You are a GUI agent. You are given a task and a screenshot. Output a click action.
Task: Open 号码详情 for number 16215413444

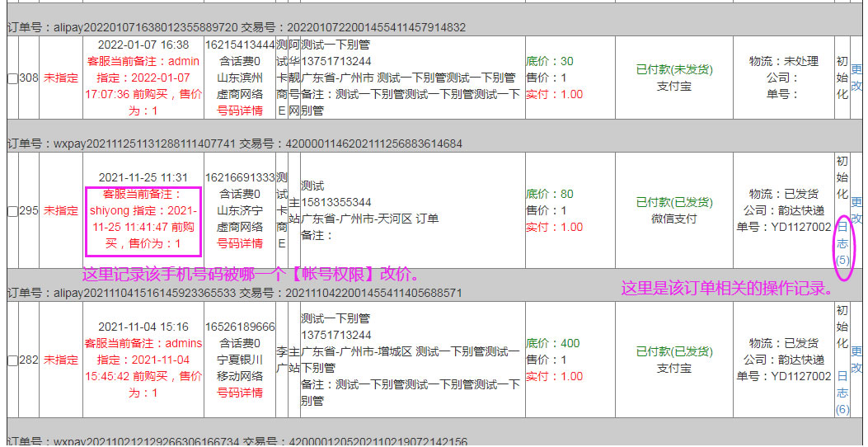click(x=240, y=111)
